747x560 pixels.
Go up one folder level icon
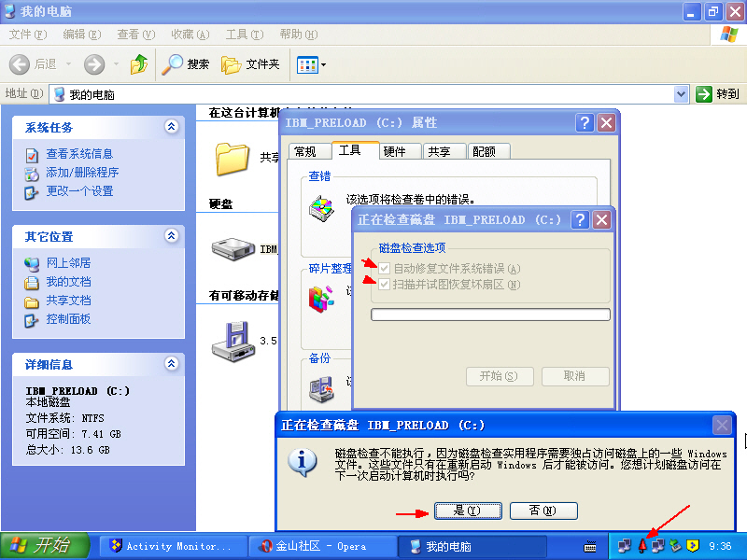click(x=138, y=63)
